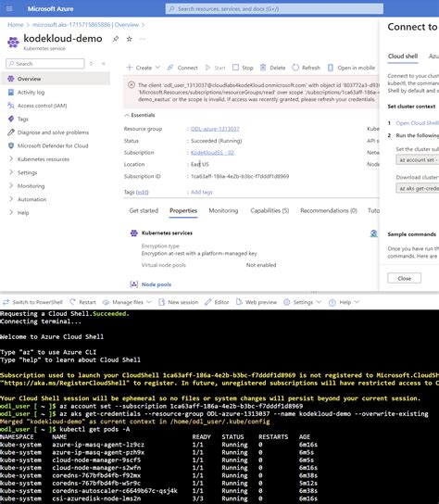439x504 pixels.
Task: Click the Refresh circular arrow icon
Action: (295, 68)
